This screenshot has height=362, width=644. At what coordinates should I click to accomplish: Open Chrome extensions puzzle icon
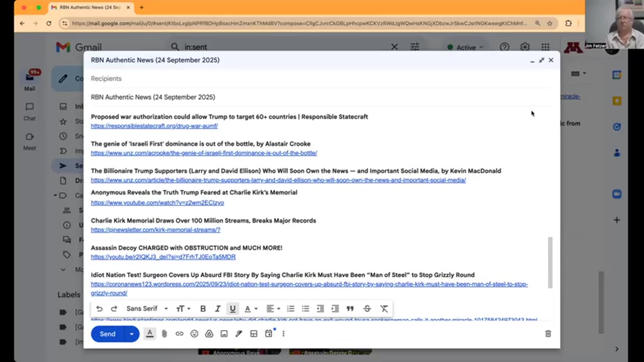[569, 23]
